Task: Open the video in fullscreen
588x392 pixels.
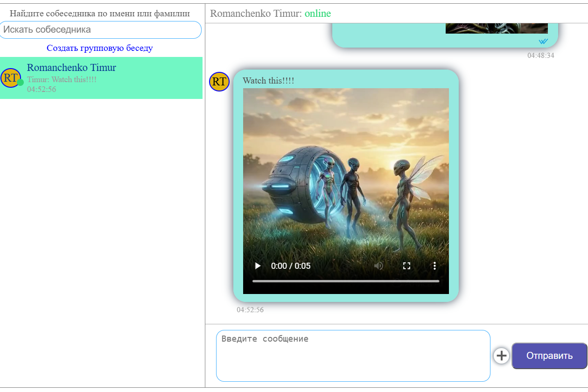Action: pos(406,266)
